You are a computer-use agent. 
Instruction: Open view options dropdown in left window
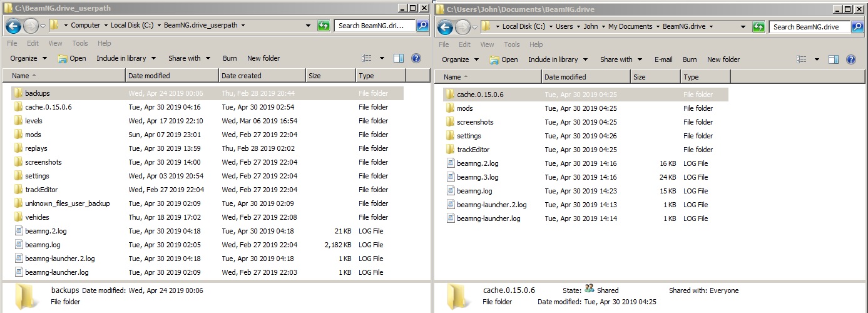pos(382,58)
